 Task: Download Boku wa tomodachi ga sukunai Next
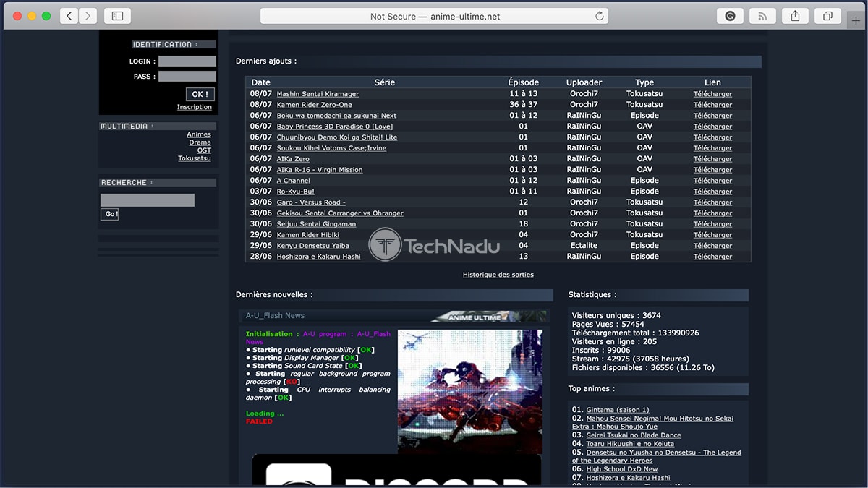pos(712,116)
